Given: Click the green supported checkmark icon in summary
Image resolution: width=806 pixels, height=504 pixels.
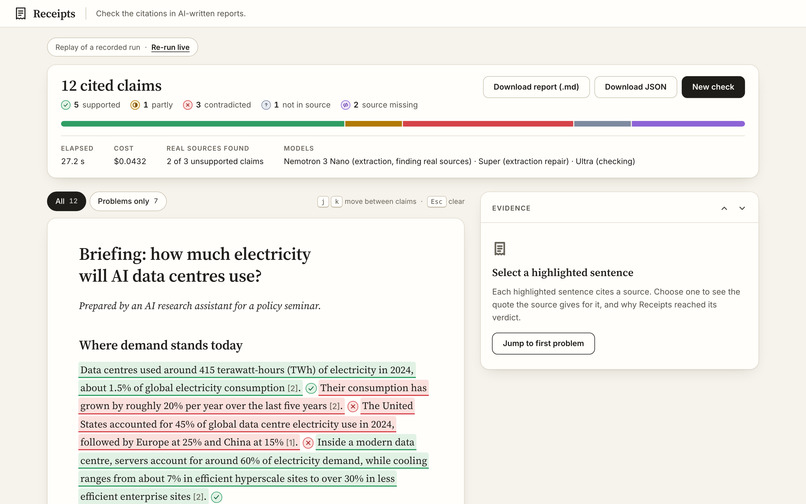Looking at the screenshot, I should [66, 105].
